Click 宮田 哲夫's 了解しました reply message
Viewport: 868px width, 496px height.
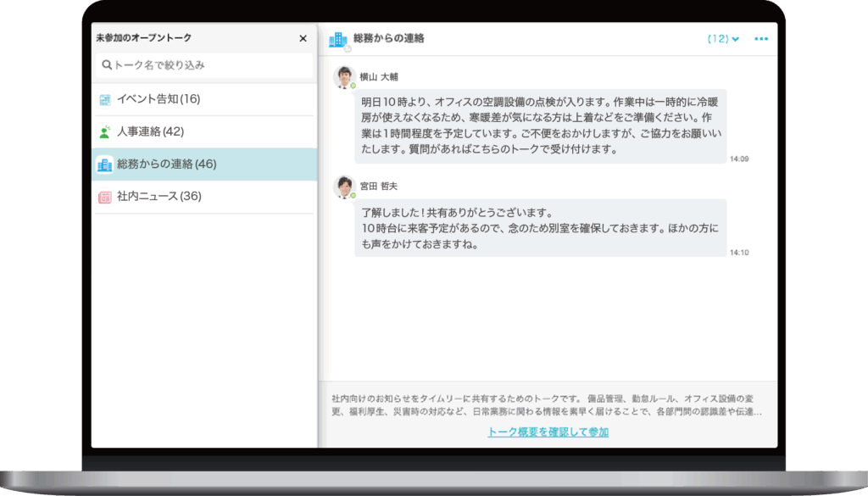pos(540,228)
